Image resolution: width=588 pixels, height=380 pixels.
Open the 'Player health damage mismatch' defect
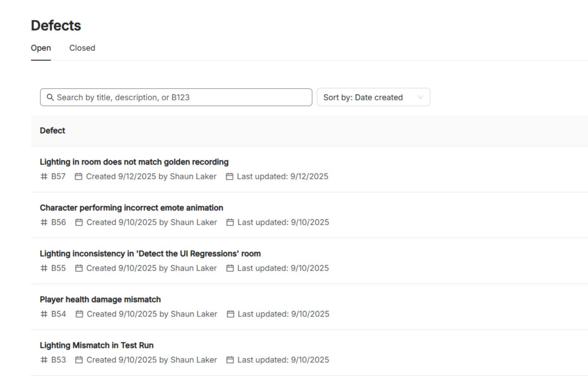pos(100,300)
